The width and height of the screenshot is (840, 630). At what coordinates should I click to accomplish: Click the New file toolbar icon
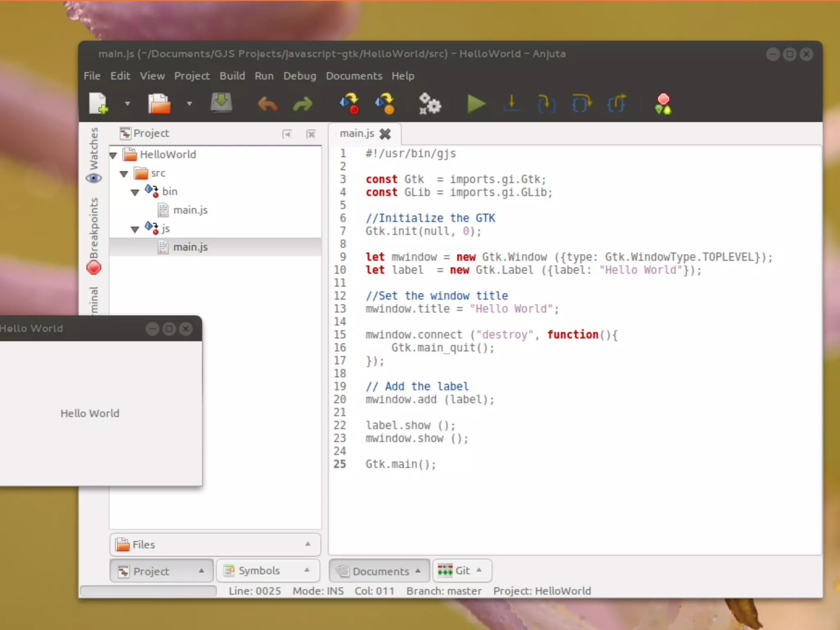[x=98, y=103]
